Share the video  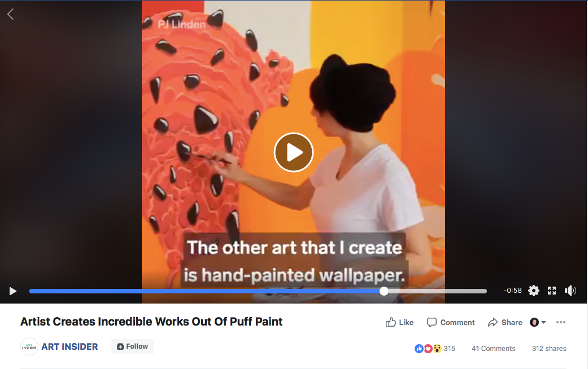505,322
